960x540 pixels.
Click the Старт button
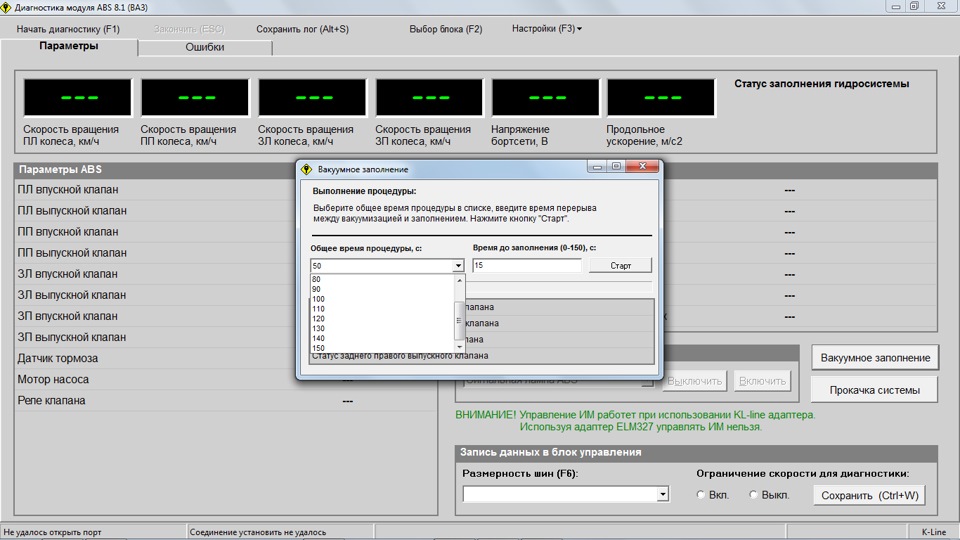click(x=620, y=266)
